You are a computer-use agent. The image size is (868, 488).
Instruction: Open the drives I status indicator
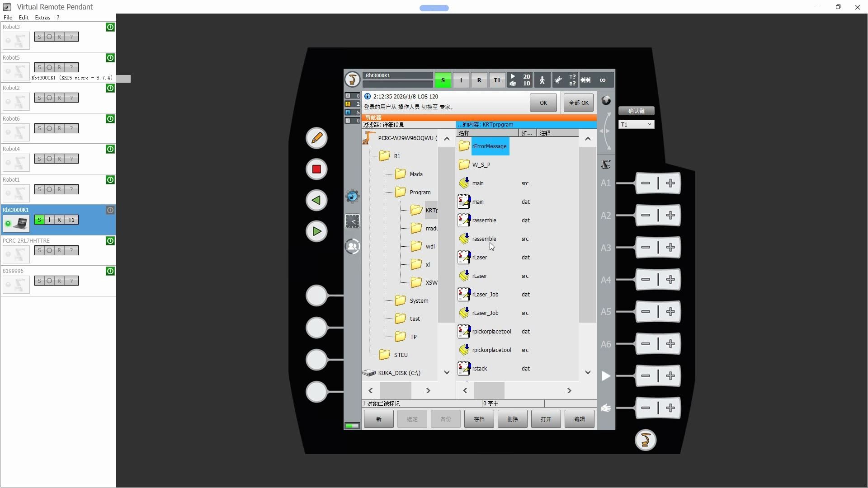(461, 80)
